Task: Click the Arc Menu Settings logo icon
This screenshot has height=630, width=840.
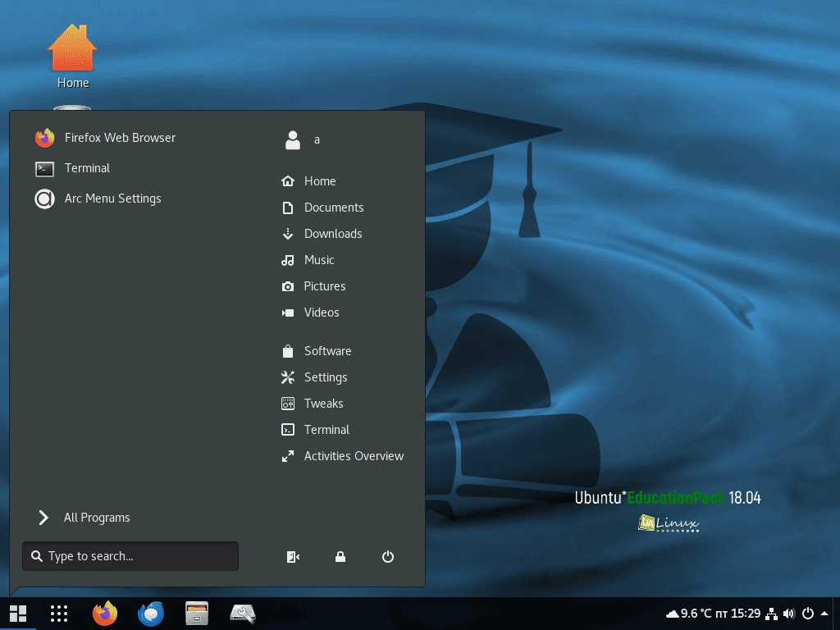Action: (x=44, y=199)
